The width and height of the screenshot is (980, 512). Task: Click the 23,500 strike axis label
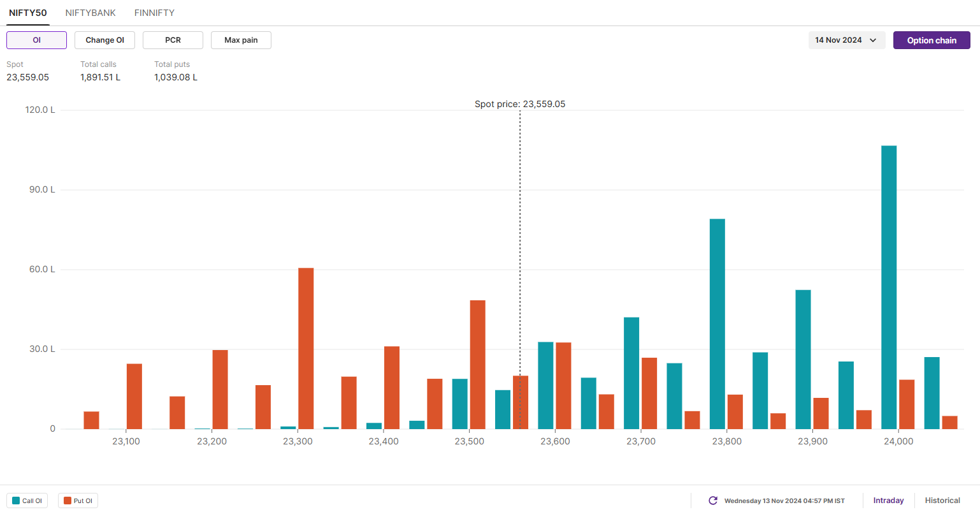pyautogui.click(x=469, y=441)
